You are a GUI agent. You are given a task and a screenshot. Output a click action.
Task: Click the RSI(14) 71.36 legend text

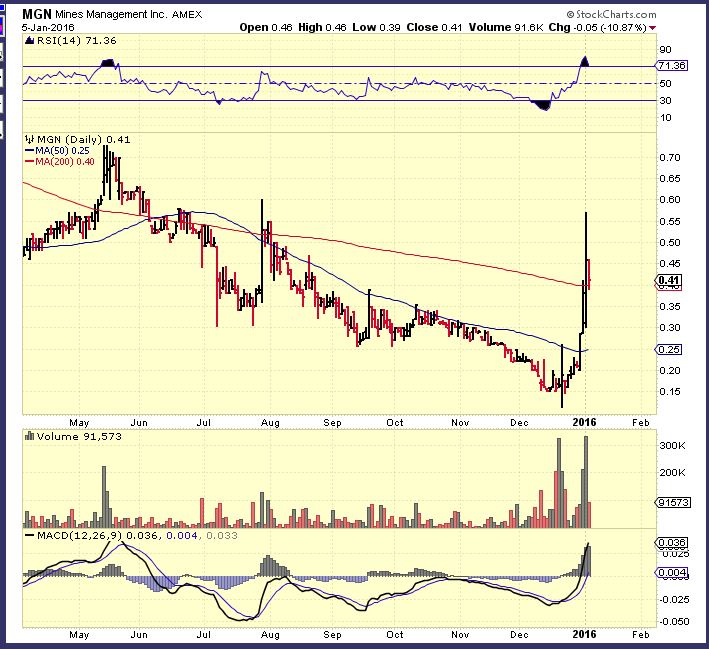(x=76, y=41)
